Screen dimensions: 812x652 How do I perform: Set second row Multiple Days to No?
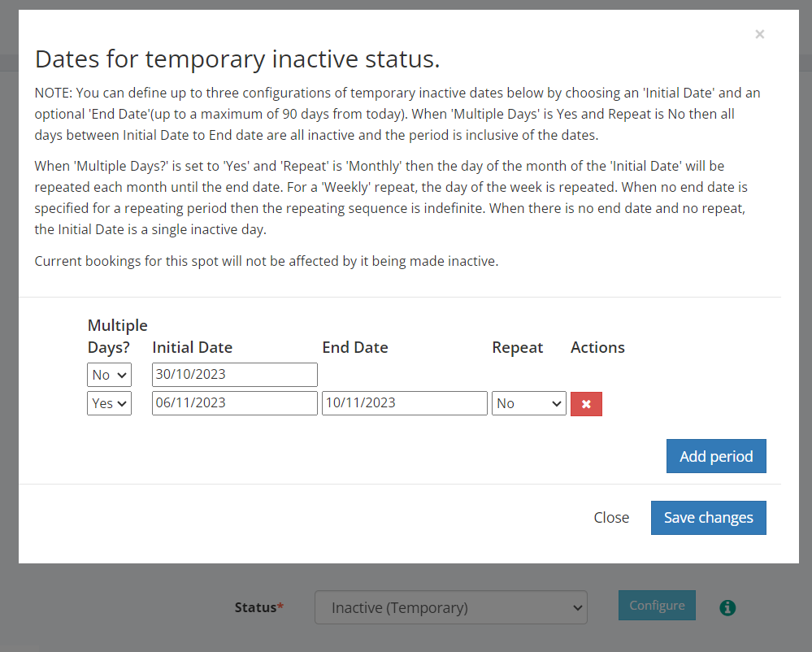click(109, 402)
